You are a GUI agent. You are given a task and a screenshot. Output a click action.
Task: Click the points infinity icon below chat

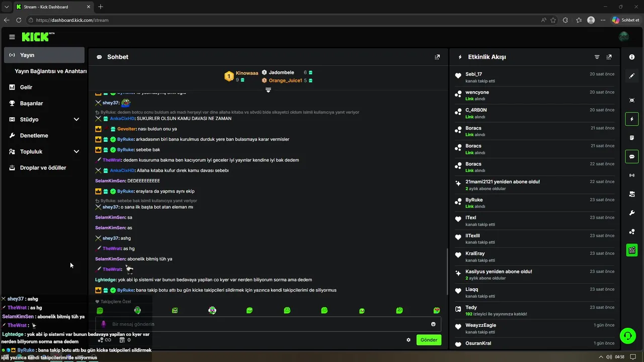[x=104, y=340]
